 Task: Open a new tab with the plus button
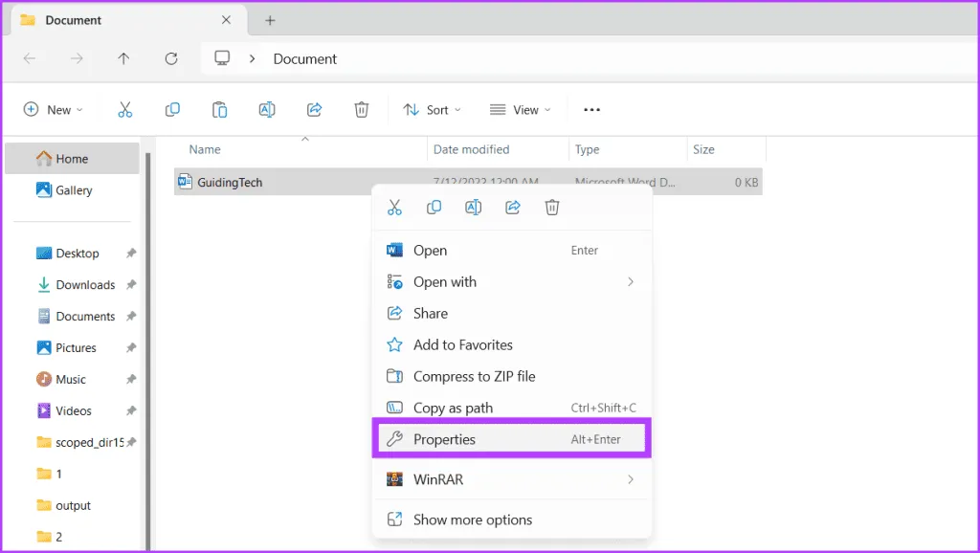point(270,20)
